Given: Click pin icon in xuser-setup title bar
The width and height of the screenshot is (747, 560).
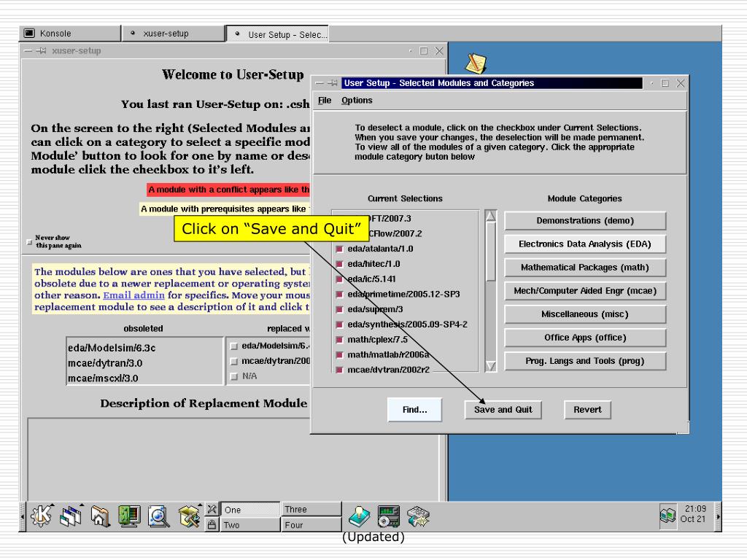Looking at the screenshot, I should 42,50.
